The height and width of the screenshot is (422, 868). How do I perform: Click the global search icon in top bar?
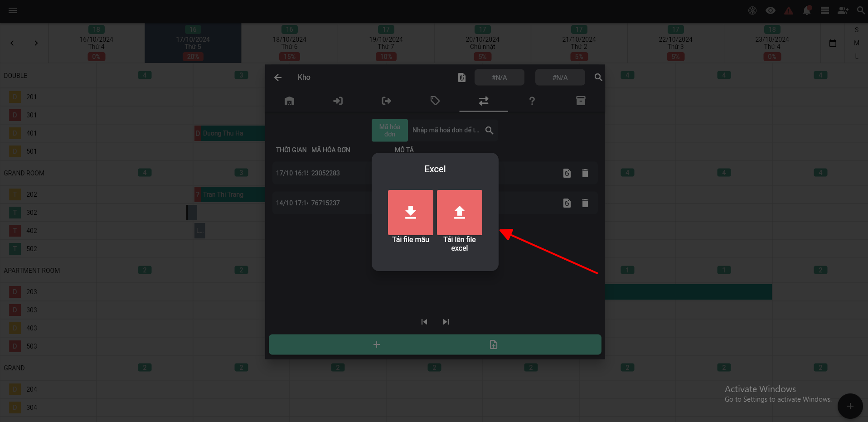(x=861, y=10)
